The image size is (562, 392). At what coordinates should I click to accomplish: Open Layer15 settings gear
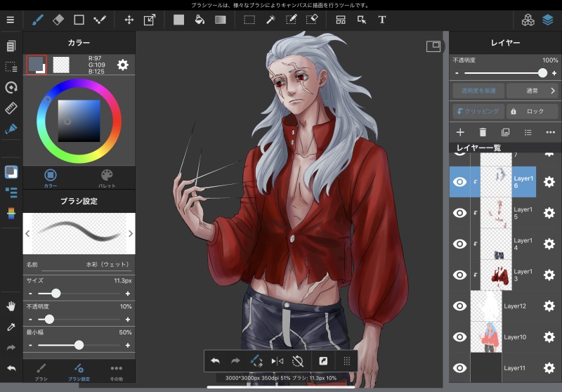tap(549, 213)
